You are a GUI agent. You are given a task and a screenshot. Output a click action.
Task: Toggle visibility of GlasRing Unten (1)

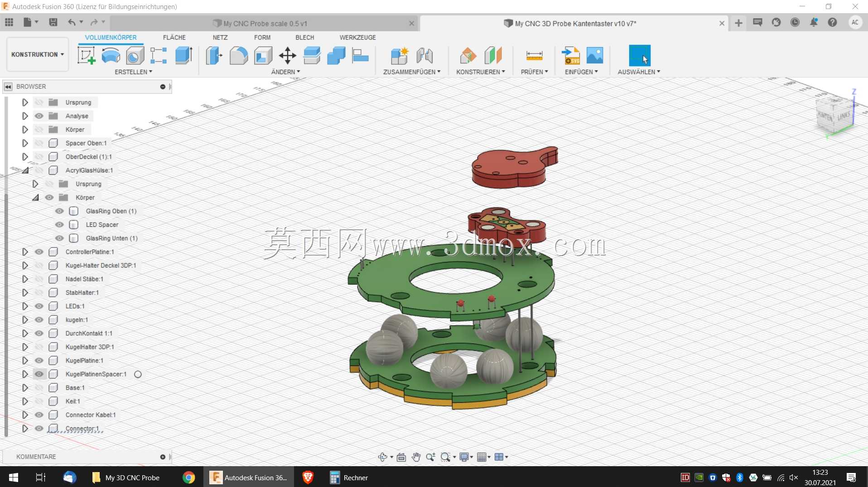[x=59, y=238]
